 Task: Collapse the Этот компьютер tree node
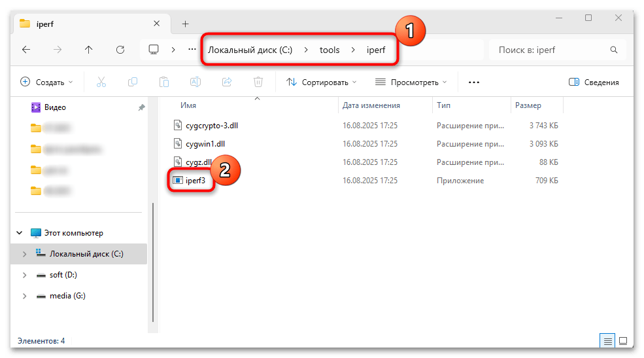click(x=20, y=233)
